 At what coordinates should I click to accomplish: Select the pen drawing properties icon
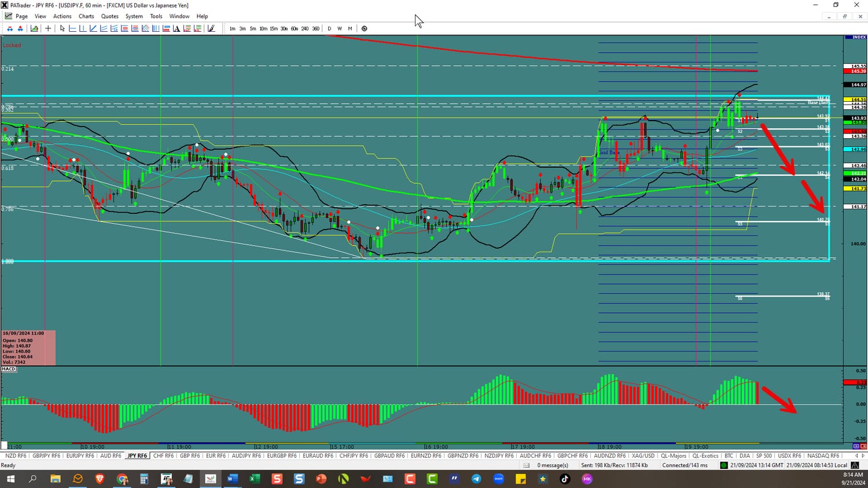(211, 28)
